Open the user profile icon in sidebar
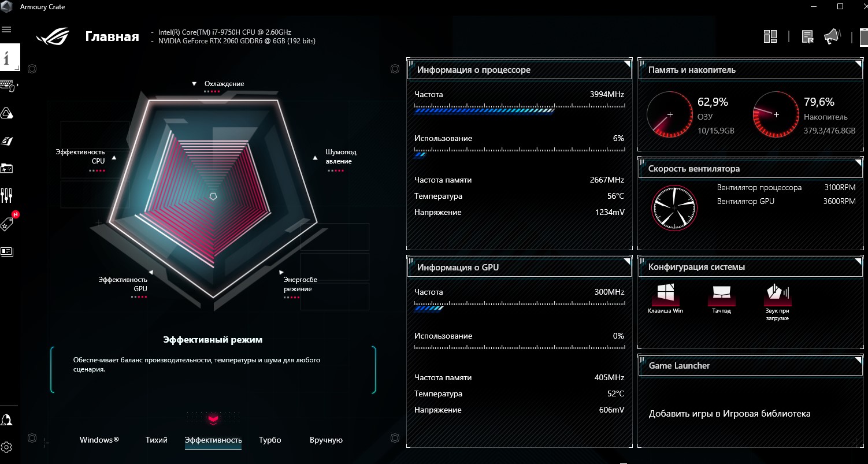The image size is (868, 464). pyautogui.click(x=7, y=420)
